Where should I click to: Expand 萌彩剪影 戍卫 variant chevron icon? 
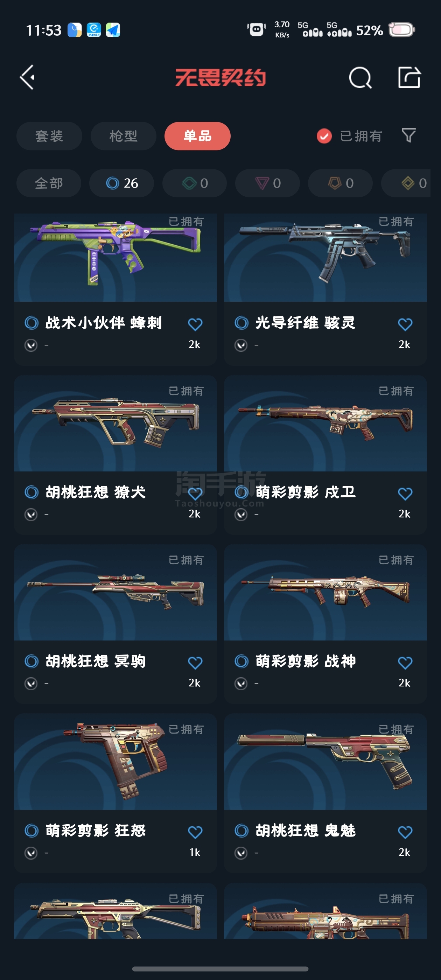(x=241, y=514)
